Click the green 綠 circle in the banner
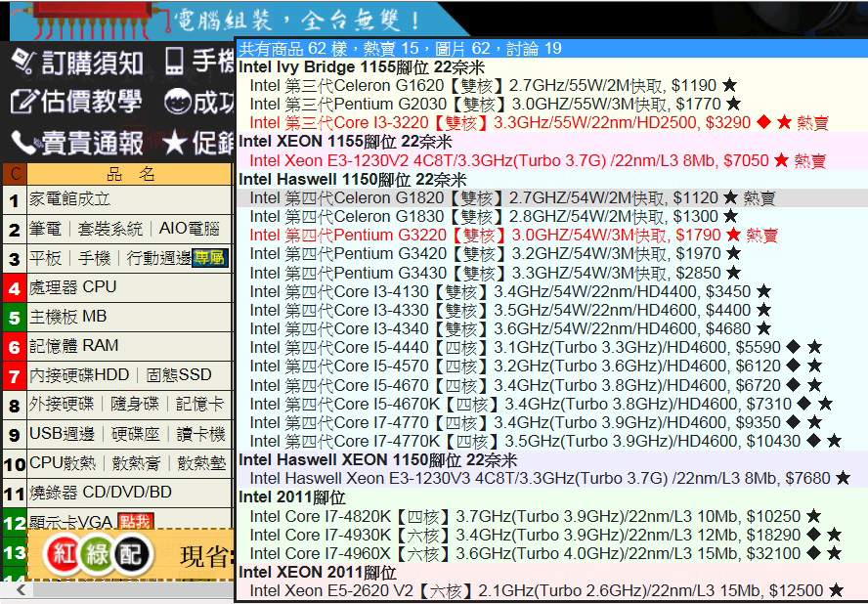The height and width of the screenshot is (604, 868). click(x=97, y=554)
